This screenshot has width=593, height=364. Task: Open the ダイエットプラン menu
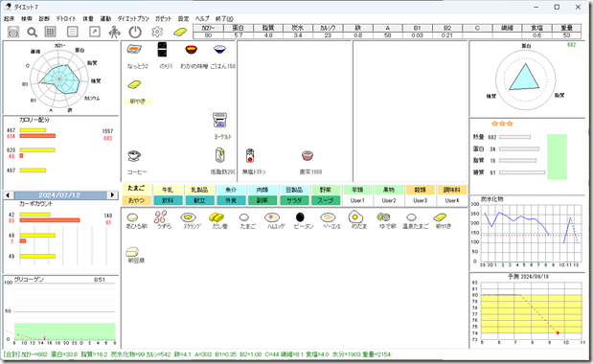tap(133, 18)
